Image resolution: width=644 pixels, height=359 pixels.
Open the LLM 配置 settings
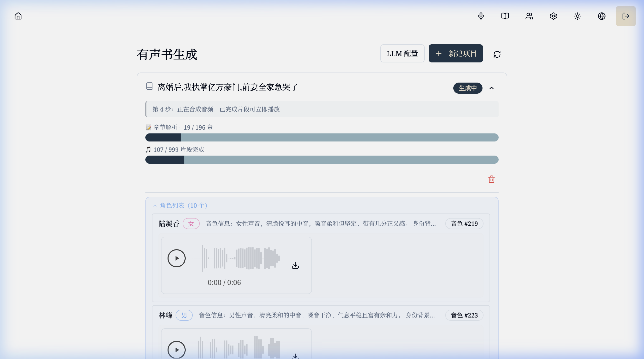pyautogui.click(x=402, y=53)
